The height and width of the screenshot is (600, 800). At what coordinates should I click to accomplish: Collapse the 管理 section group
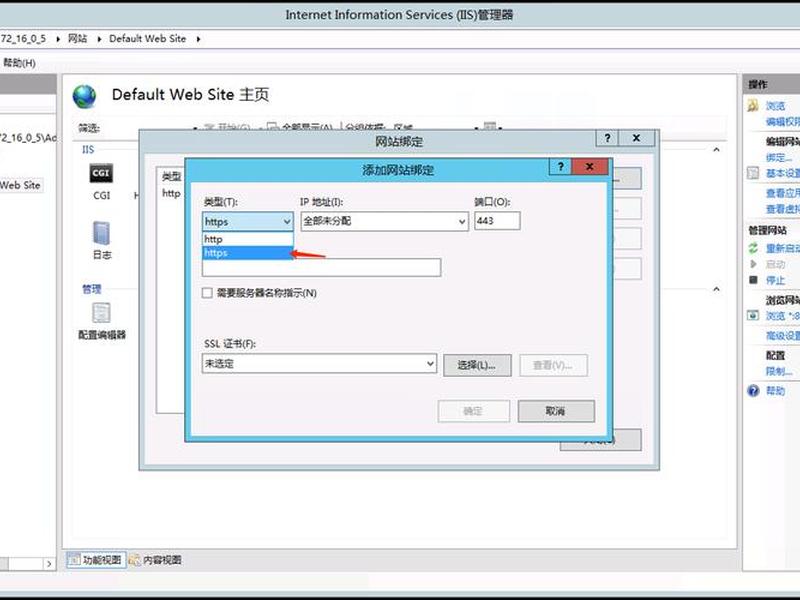tap(716, 289)
